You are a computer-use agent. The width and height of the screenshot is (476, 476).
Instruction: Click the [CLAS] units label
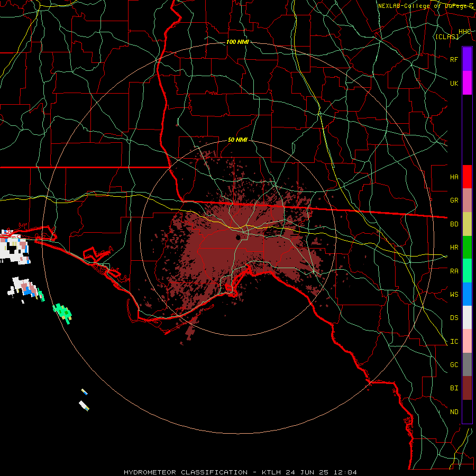click(447, 36)
